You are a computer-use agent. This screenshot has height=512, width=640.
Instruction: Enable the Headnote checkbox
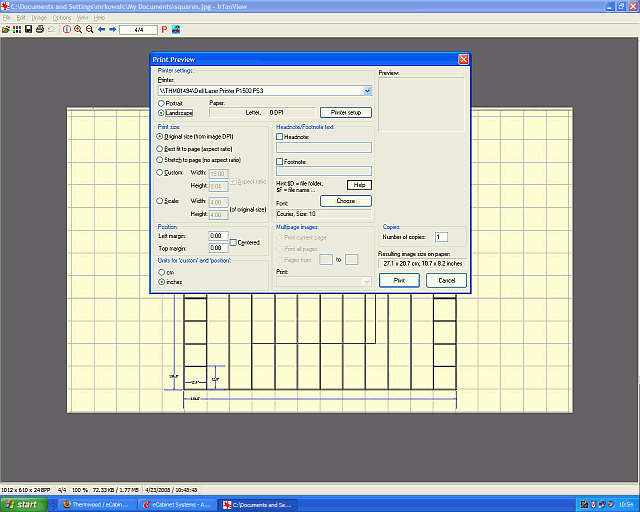click(x=280, y=137)
